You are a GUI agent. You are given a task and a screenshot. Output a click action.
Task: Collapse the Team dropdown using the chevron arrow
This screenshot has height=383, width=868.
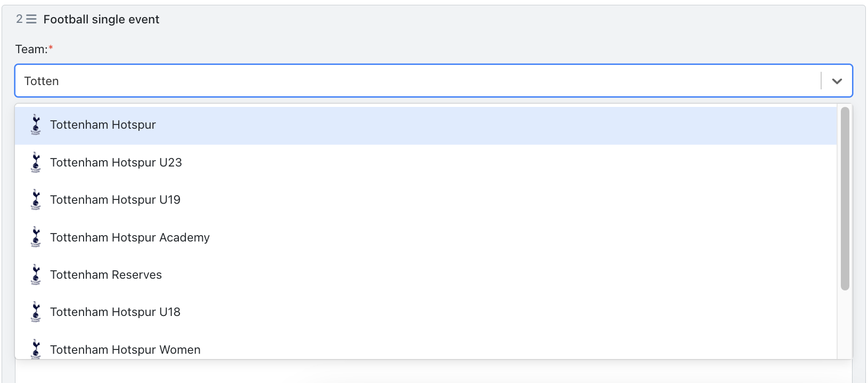coord(837,81)
